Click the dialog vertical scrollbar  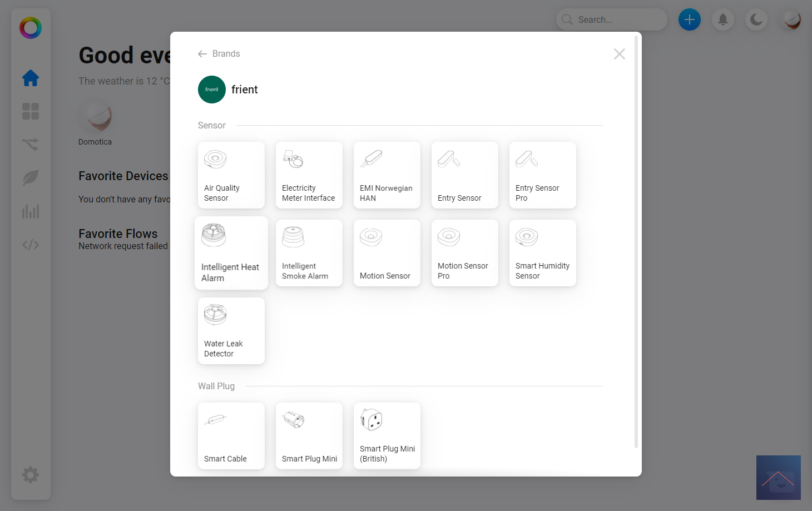[636, 242]
